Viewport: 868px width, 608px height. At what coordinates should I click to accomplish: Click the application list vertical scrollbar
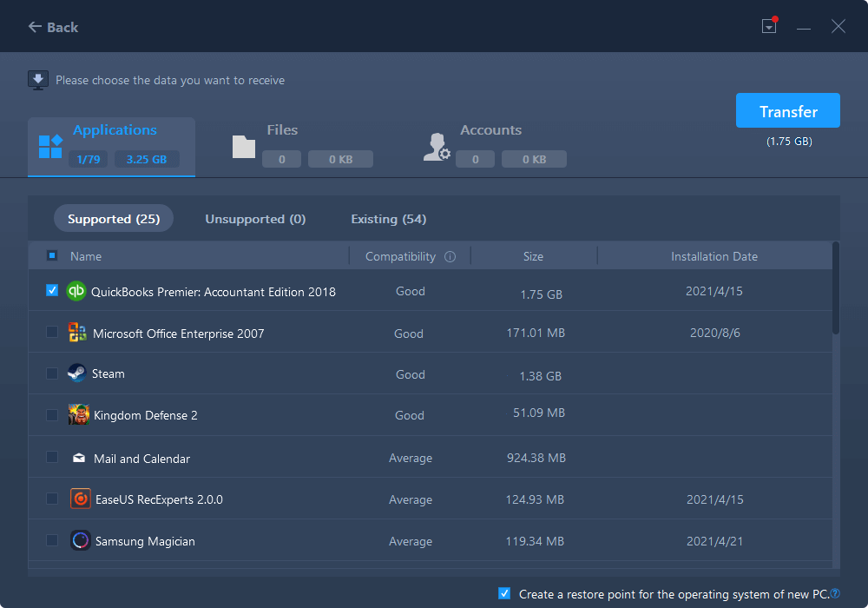coord(836,288)
